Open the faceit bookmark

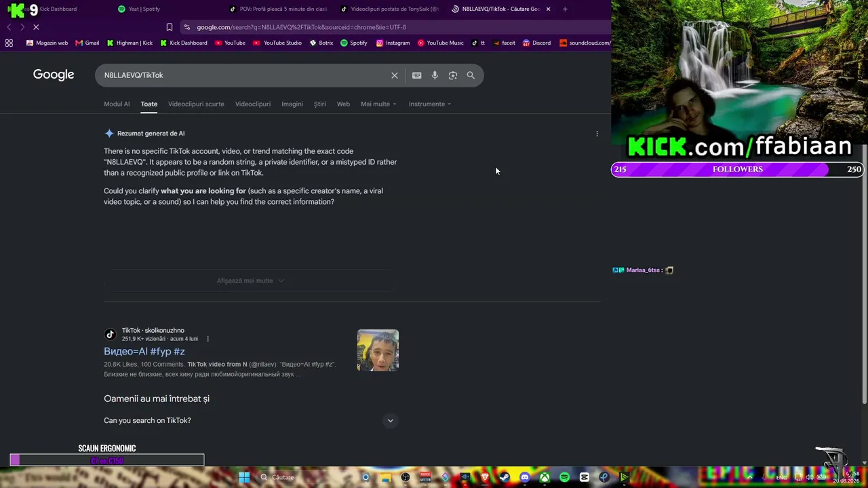coord(504,43)
